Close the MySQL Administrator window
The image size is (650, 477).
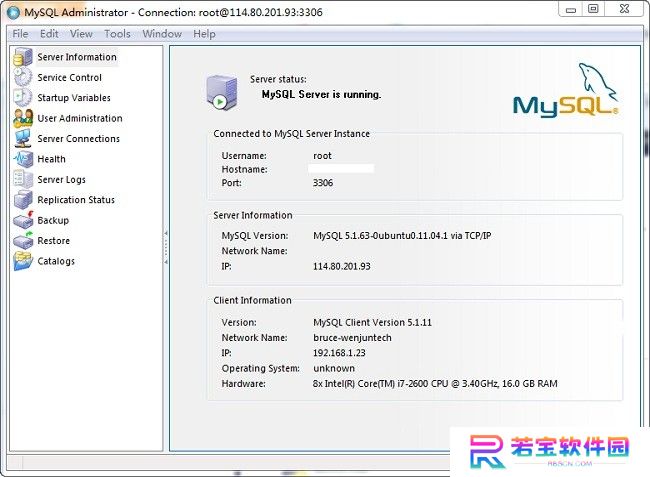click(624, 9)
